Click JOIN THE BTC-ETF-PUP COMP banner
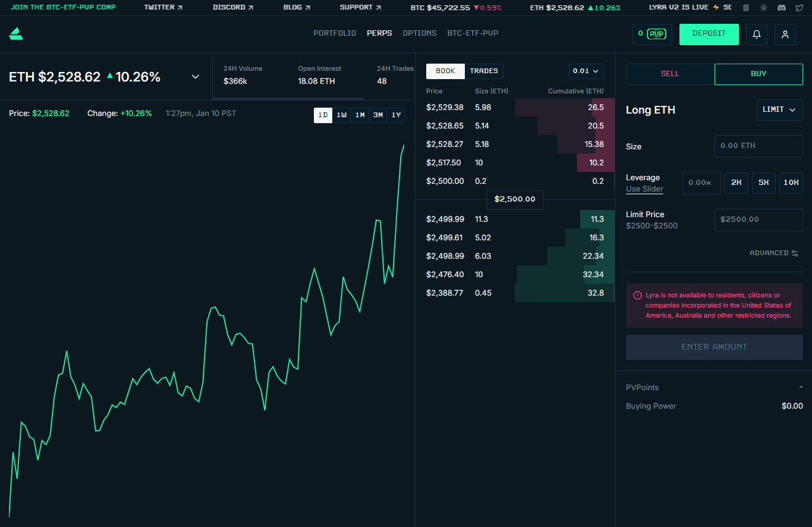Image resolution: width=812 pixels, height=527 pixels. click(x=63, y=8)
